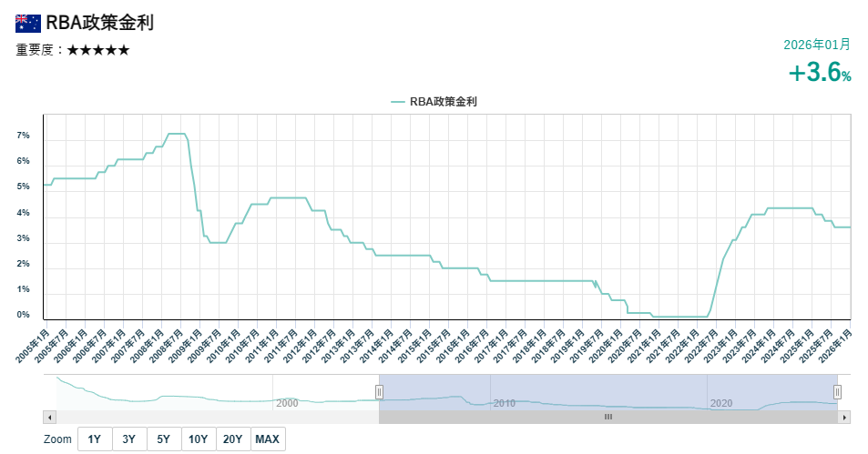Click the 2010 label in the navigator
Viewport: 868px width, 454px height.
pyautogui.click(x=505, y=403)
